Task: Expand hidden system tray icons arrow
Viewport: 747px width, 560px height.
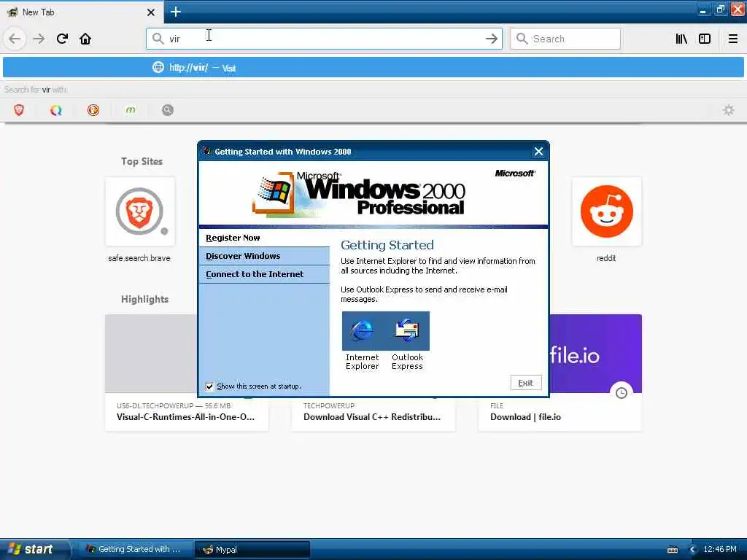Action: point(693,550)
